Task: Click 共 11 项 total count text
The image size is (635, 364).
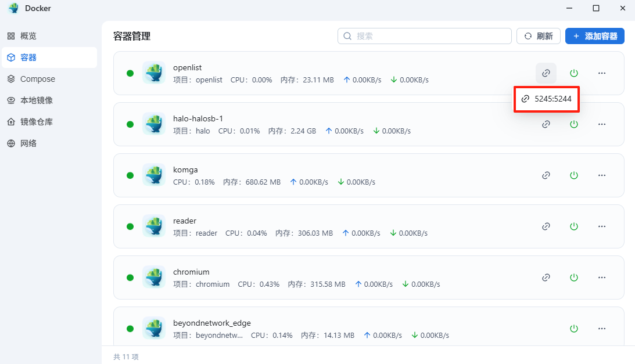Action: pyautogui.click(x=126, y=356)
